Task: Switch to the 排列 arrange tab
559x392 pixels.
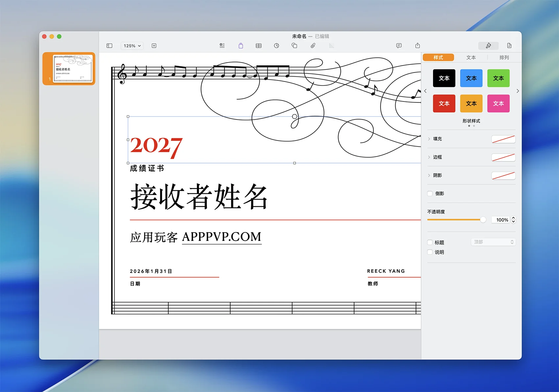Action: click(504, 58)
